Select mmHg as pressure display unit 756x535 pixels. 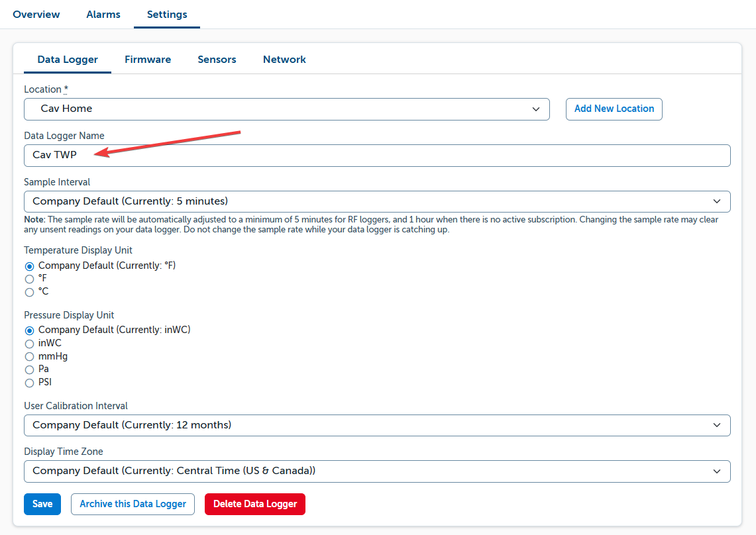tap(29, 356)
